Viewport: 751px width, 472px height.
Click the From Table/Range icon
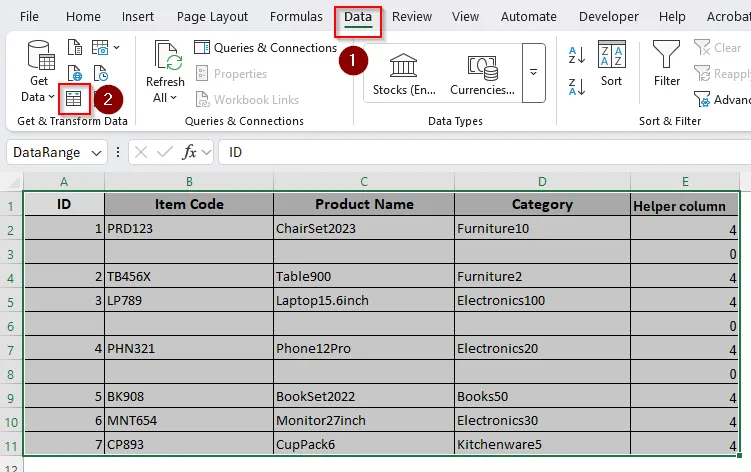pyautogui.click(x=74, y=99)
